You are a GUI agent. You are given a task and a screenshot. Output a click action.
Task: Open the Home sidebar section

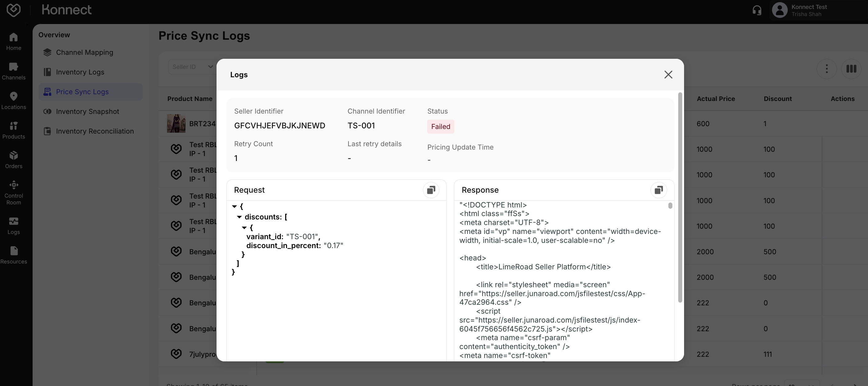click(x=14, y=42)
